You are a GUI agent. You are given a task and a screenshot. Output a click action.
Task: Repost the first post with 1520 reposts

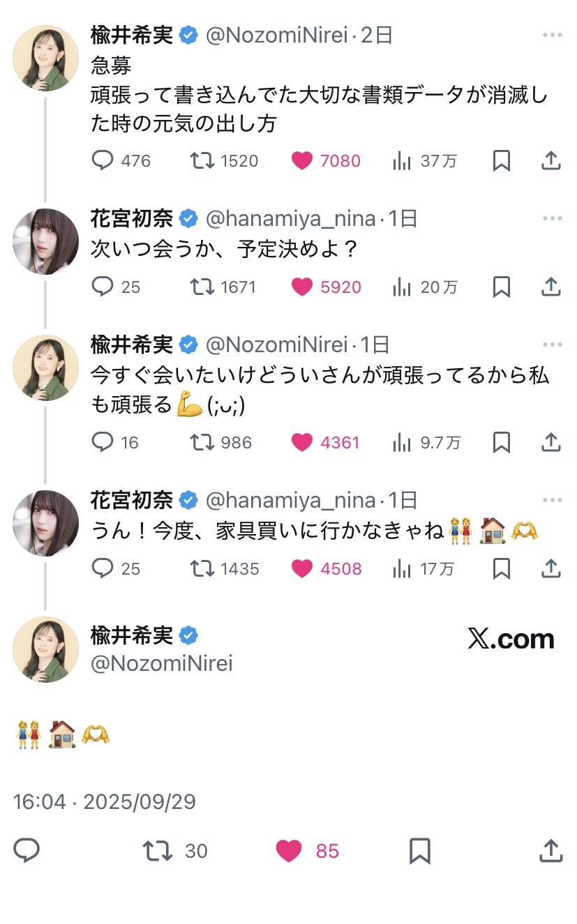point(202,161)
